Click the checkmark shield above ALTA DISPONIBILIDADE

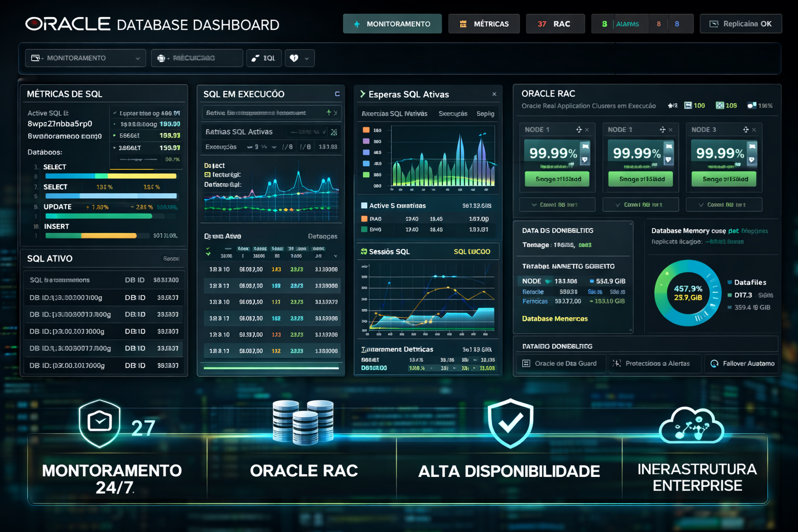tap(510, 423)
